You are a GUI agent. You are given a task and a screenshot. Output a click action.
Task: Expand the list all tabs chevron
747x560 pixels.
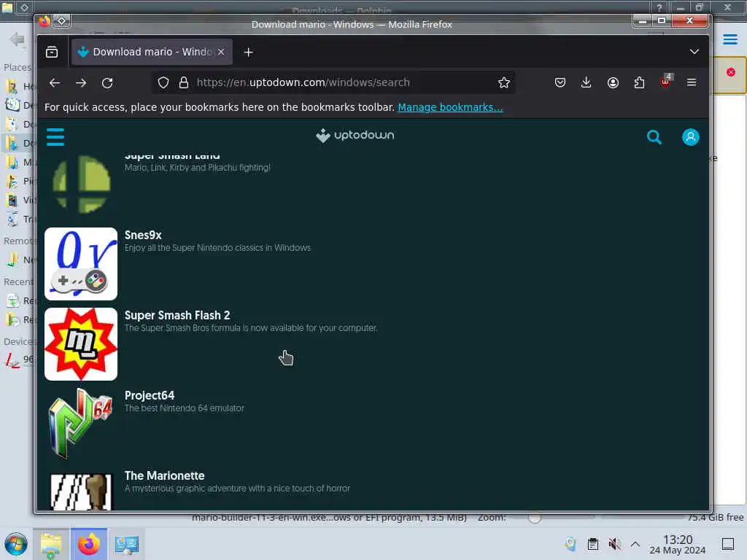tap(694, 52)
